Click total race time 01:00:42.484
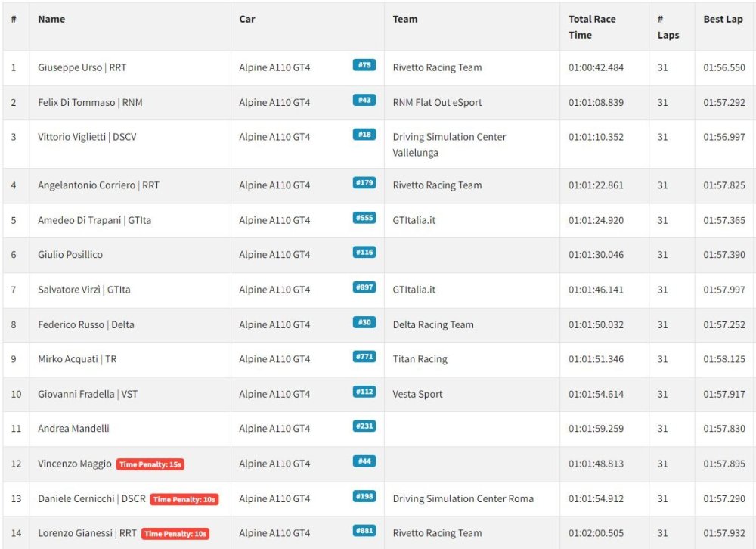The width and height of the screenshot is (756, 549). coord(596,67)
